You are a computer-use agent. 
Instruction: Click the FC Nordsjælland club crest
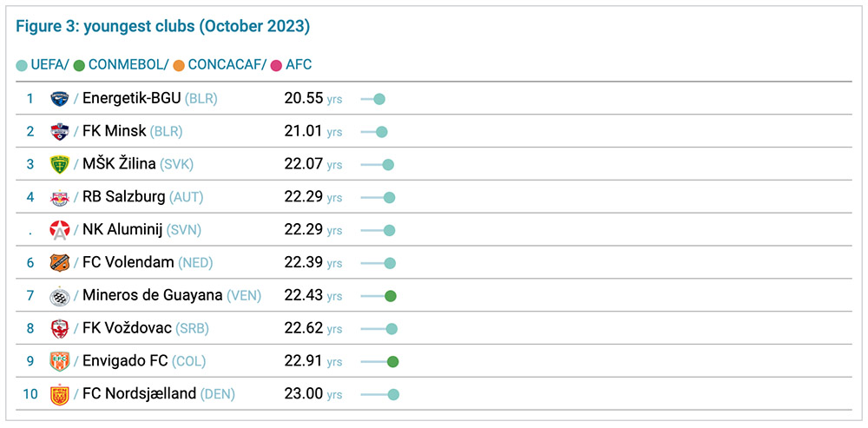click(x=59, y=394)
